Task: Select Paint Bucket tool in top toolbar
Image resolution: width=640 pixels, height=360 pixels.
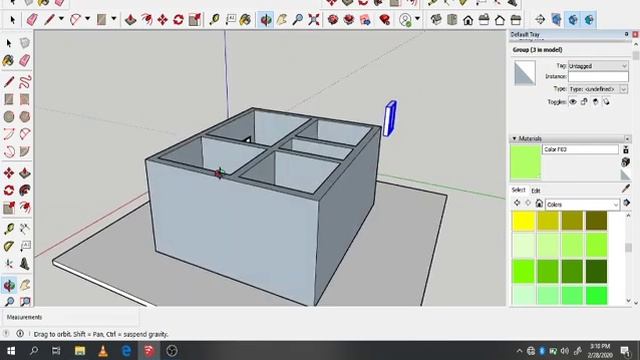Action: pos(245,20)
